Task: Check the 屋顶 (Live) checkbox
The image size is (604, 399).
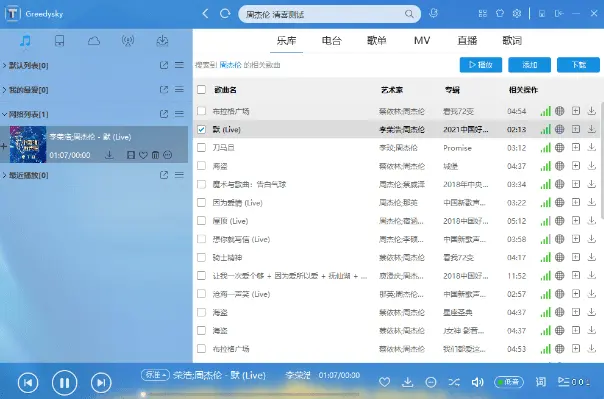Action: click(x=201, y=221)
